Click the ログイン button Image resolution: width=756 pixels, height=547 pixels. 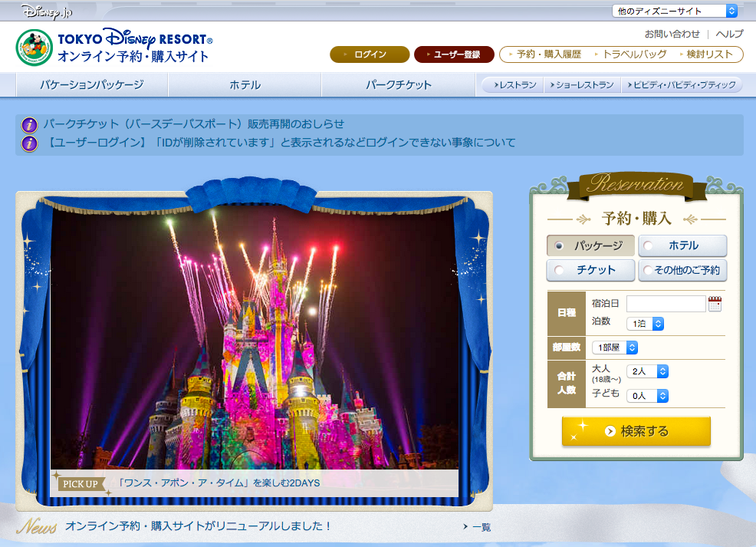(x=370, y=54)
